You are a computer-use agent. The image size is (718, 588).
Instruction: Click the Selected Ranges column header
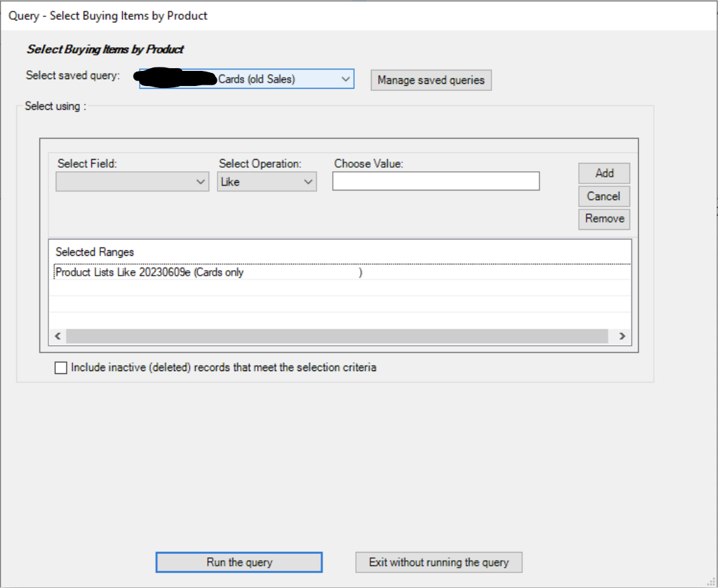click(x=95, y=252)
